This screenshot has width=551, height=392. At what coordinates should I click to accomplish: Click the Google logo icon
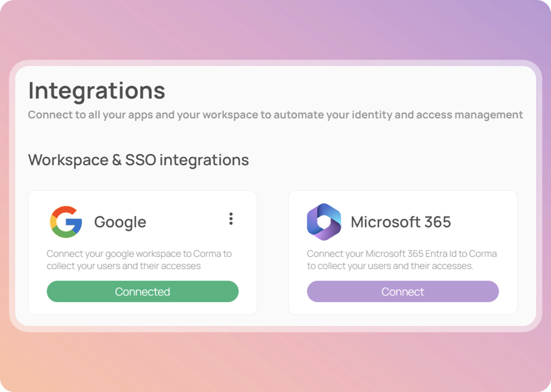click(x=66, y=221)
